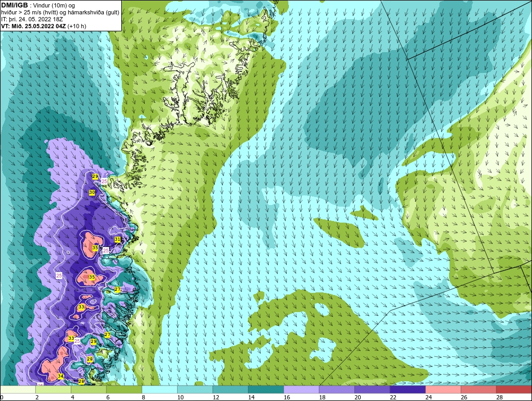Click the legend scale number '26'
This screenshot has height=401, width=532.
point(464,397)
